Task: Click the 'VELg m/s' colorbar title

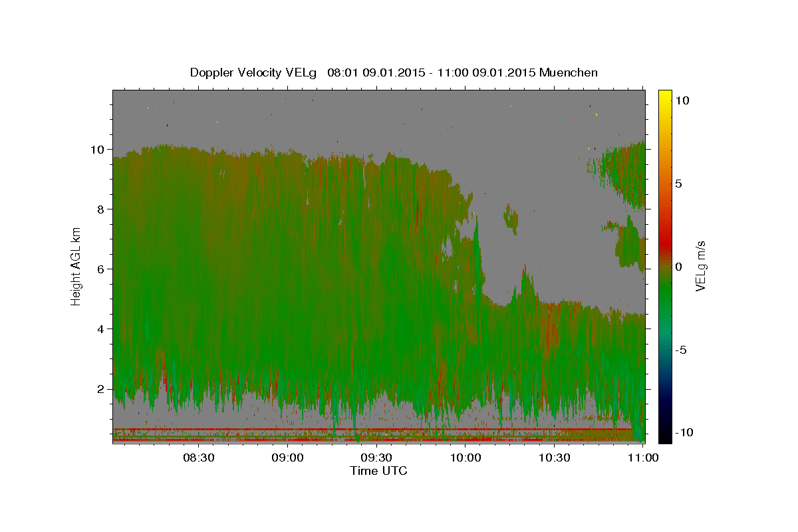Action: coord(700,266)
